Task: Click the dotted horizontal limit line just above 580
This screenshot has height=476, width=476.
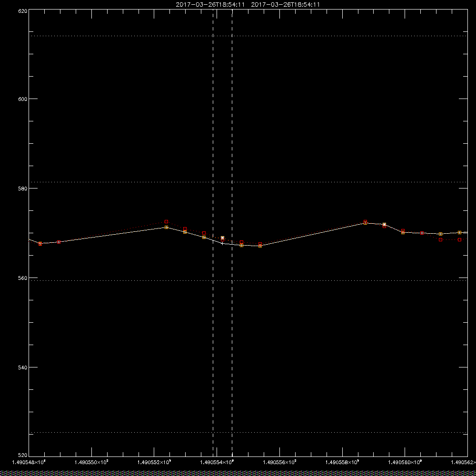Action: click(248, 182)
